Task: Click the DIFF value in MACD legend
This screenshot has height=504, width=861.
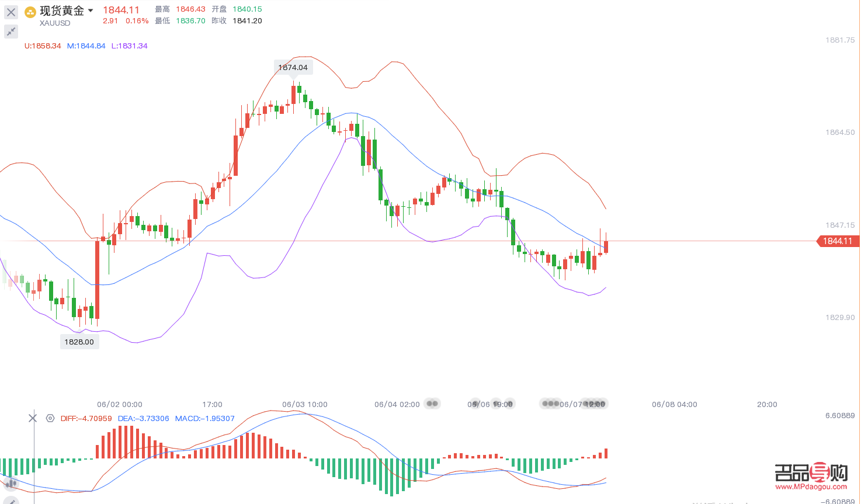Action: coord(86,419)
